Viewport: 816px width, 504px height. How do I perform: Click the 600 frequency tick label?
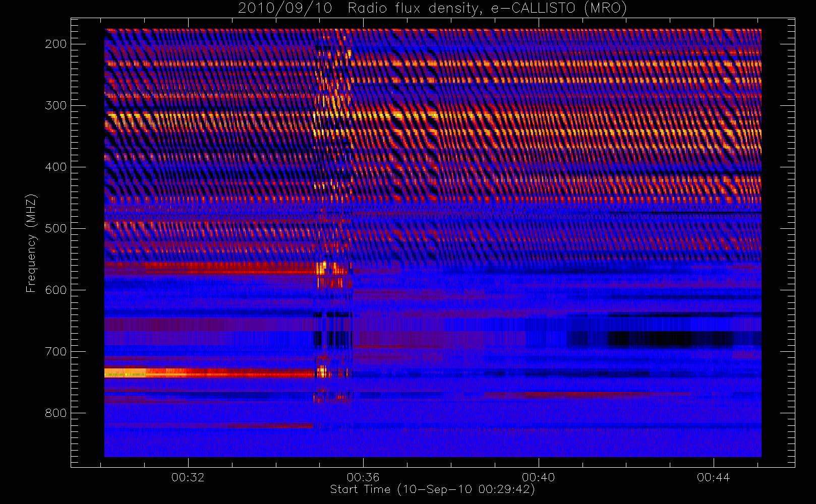click(56, 290)
